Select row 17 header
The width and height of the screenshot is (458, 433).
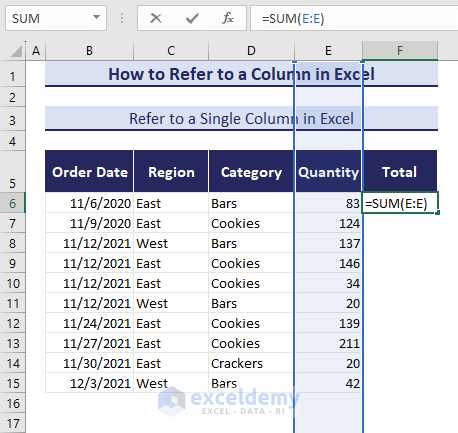coord(13,423)
